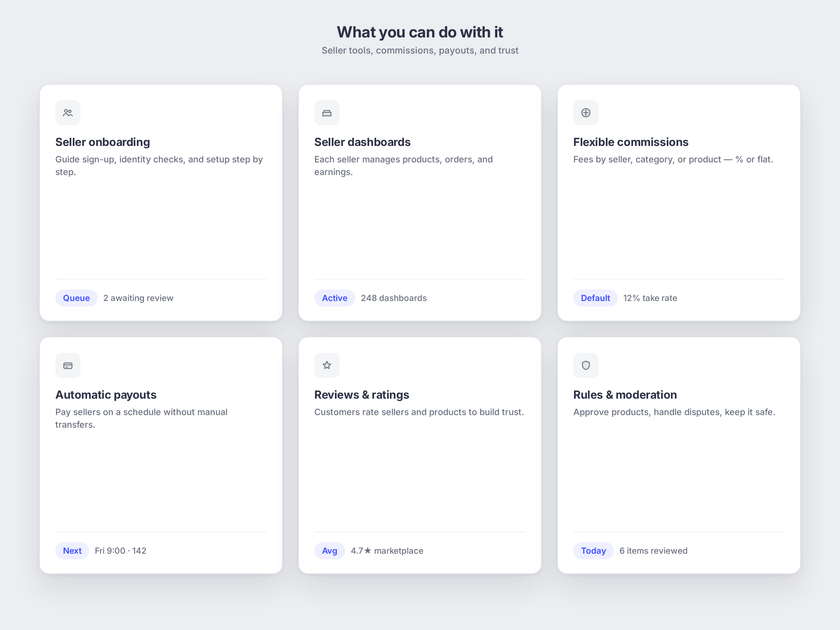The height and width of the screenshot is (630, 840).
Task: Click the 'Fees by seller, category, or product' description
Action: tap(673, 160)
